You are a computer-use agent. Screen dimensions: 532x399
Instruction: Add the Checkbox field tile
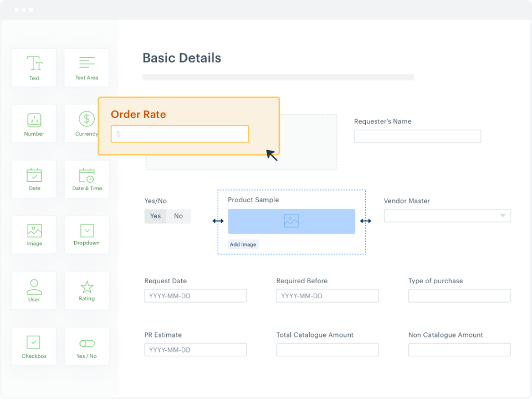pyautogui.click(x=34, y=346)
